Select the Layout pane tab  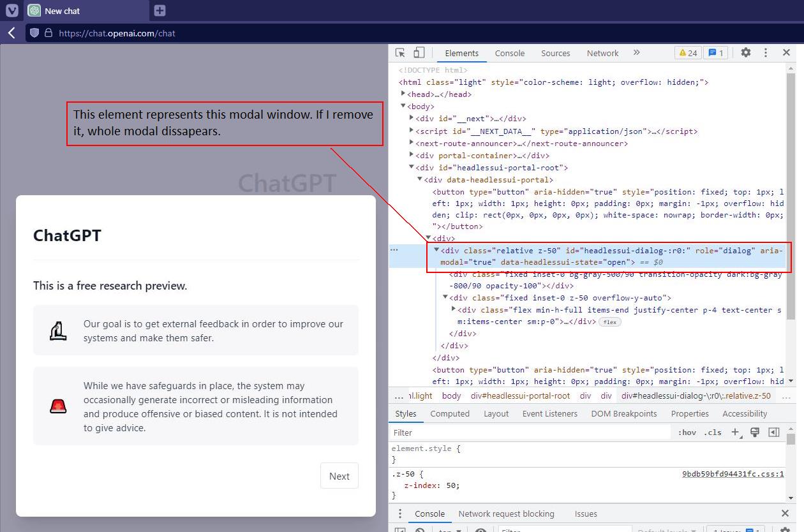[x=496, y=413]
